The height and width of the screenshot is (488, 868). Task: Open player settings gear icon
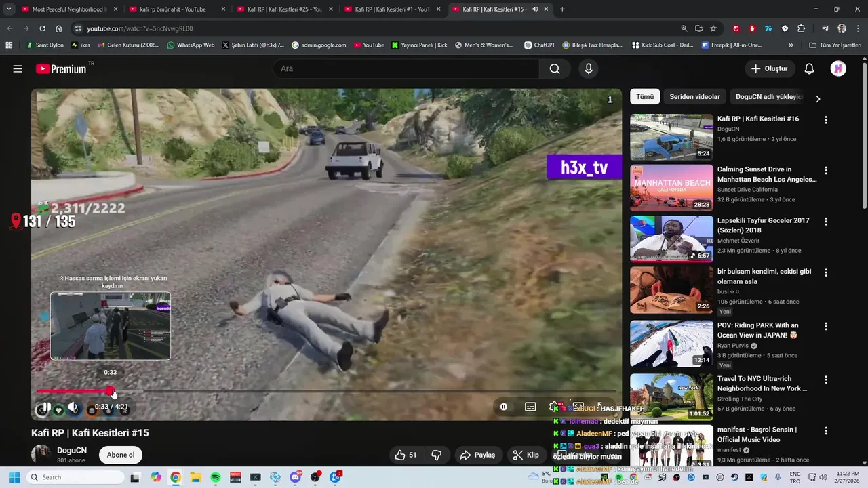[554, 407]
